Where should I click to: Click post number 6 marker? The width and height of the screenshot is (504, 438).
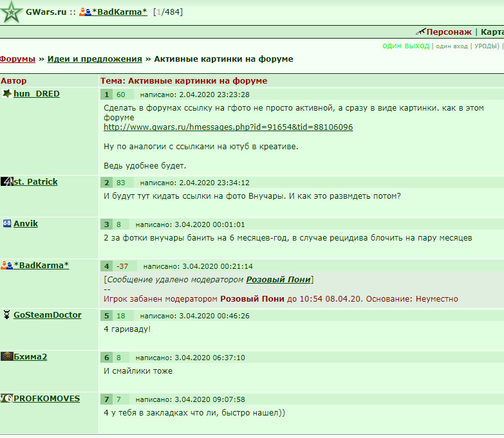coord(106,358)
